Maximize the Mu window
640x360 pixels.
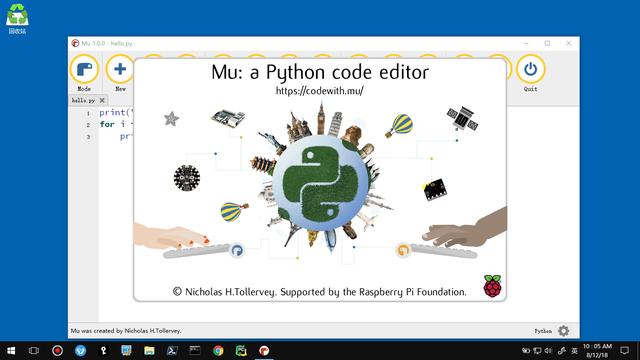[x=547, y=43]
